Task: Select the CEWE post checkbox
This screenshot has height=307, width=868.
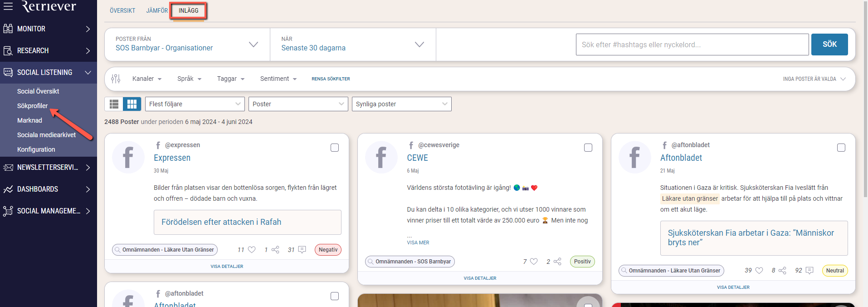Action: click(x=588, y=148)
